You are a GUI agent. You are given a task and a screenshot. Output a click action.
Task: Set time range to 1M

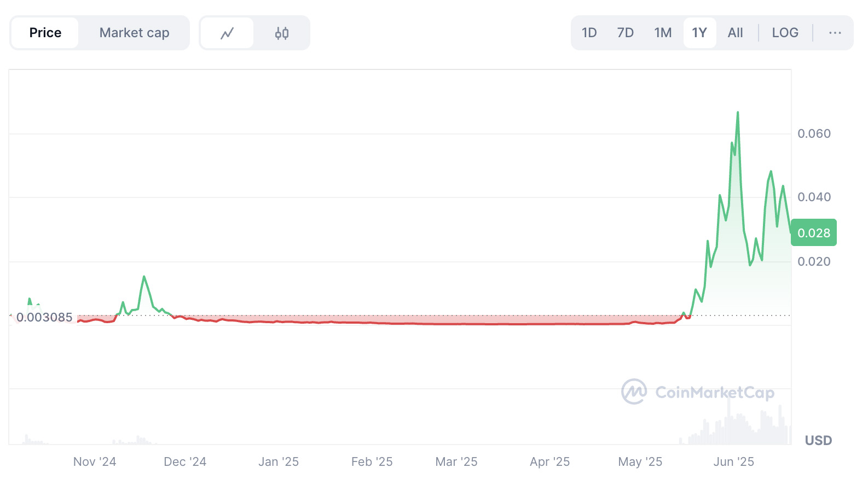663,33
